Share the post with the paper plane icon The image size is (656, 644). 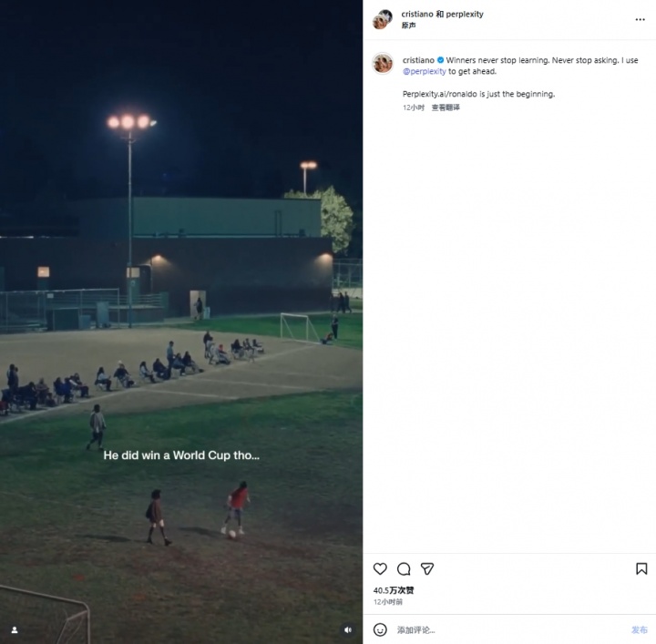[426, 568]
